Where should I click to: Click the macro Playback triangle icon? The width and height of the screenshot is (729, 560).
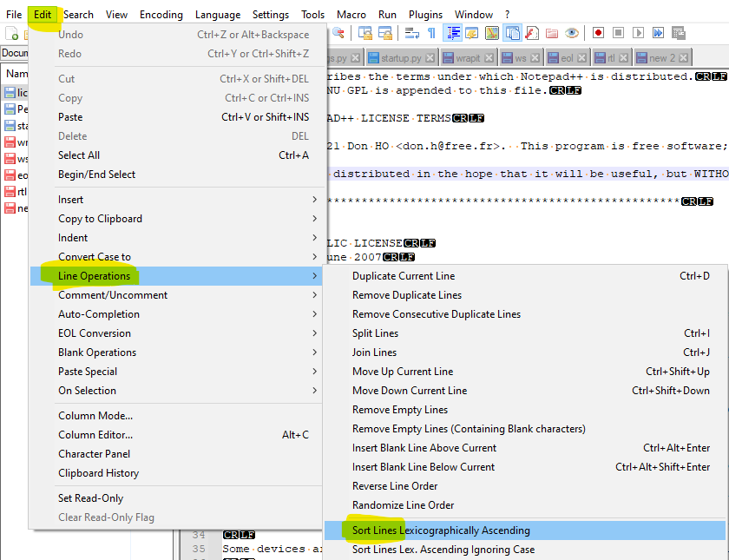pyautogui.click(x=639, y=33)
